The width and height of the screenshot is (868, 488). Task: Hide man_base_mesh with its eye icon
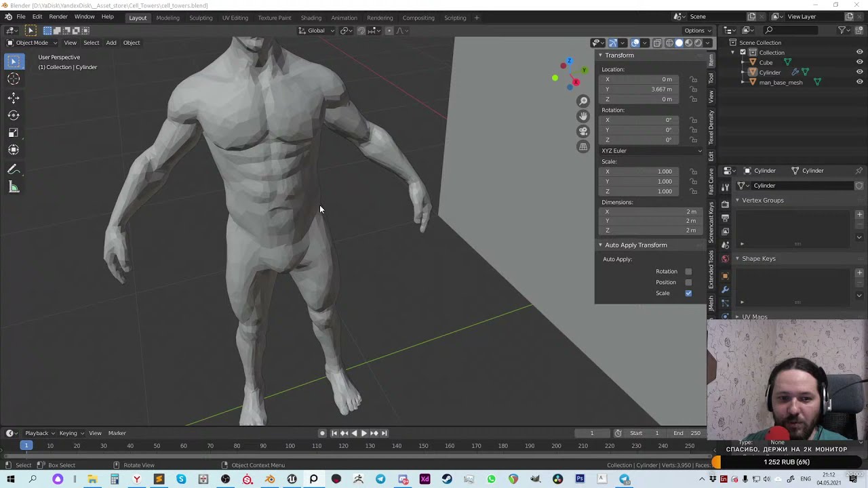click(x=859, y=83)
